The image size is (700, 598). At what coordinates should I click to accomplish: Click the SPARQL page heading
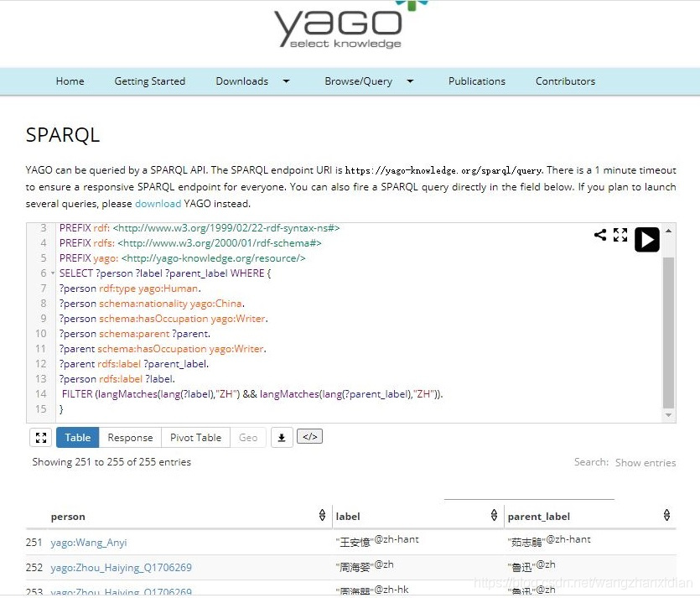(63, 135)
